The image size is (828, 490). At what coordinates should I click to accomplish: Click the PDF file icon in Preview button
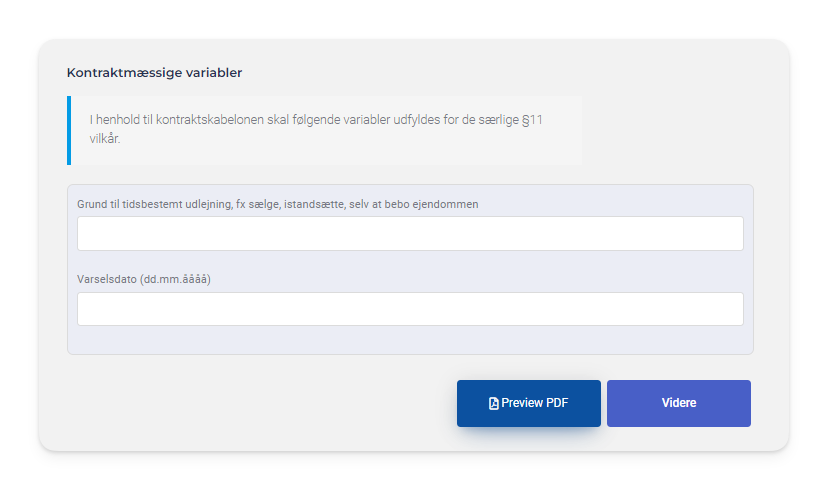(494, 404)
